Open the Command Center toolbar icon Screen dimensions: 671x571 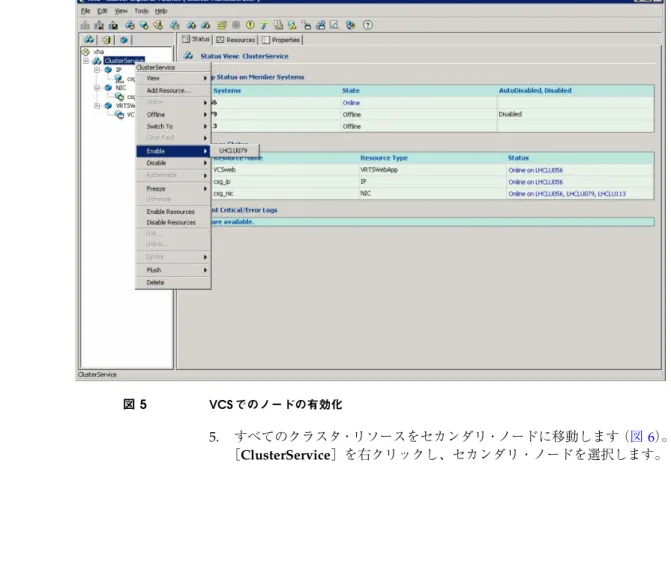222,25
